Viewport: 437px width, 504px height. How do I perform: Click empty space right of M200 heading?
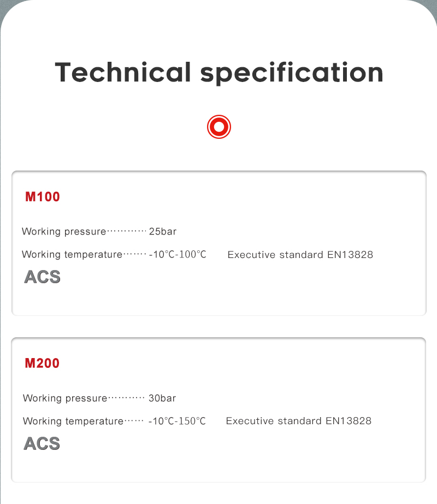point(246,364)
